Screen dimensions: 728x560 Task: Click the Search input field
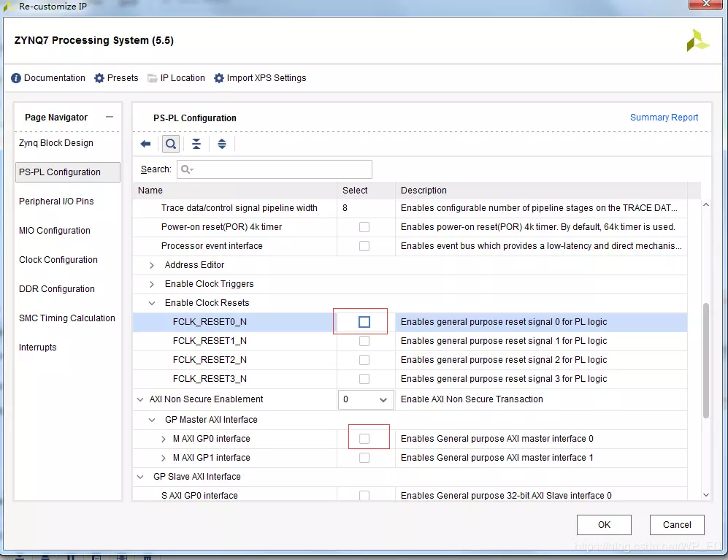tap(275, 169)
